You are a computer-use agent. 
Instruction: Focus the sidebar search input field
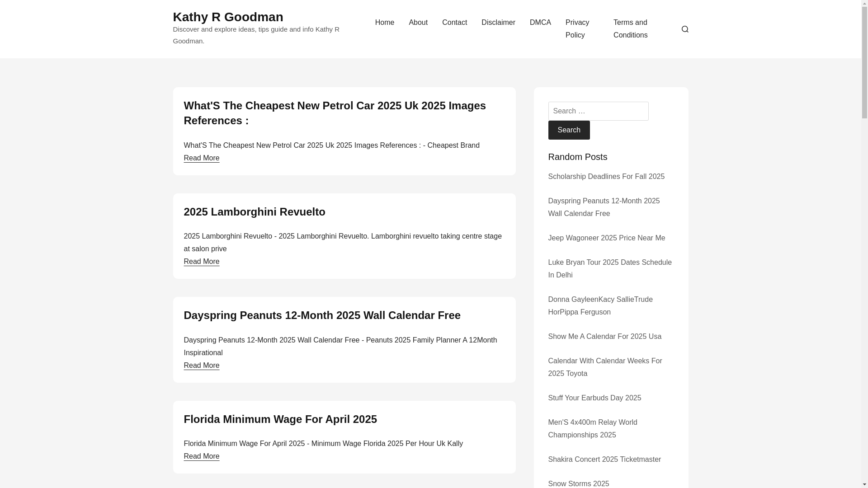(598, 111)
